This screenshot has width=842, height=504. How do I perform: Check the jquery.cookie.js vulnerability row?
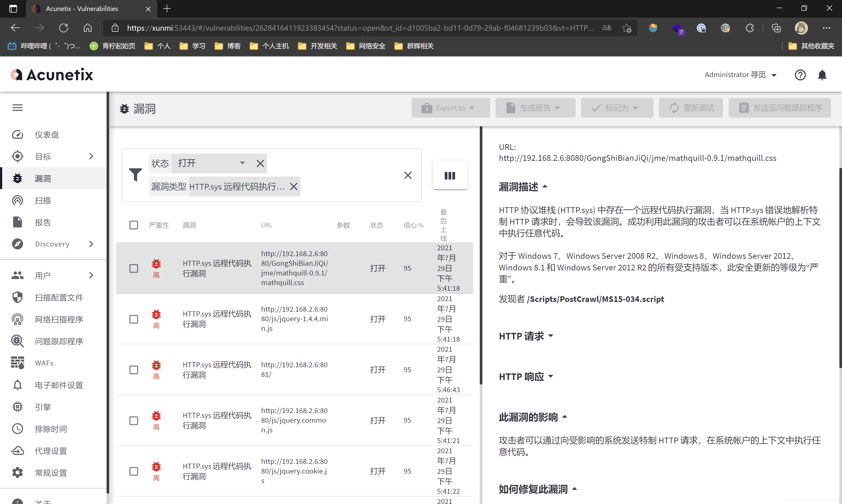[134, 471]
